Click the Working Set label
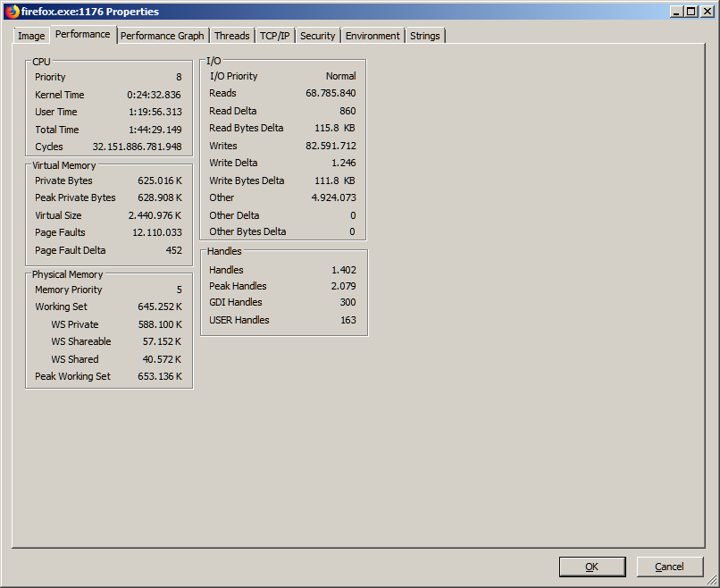Screen dimensions: 720x588 coord(61,307)
